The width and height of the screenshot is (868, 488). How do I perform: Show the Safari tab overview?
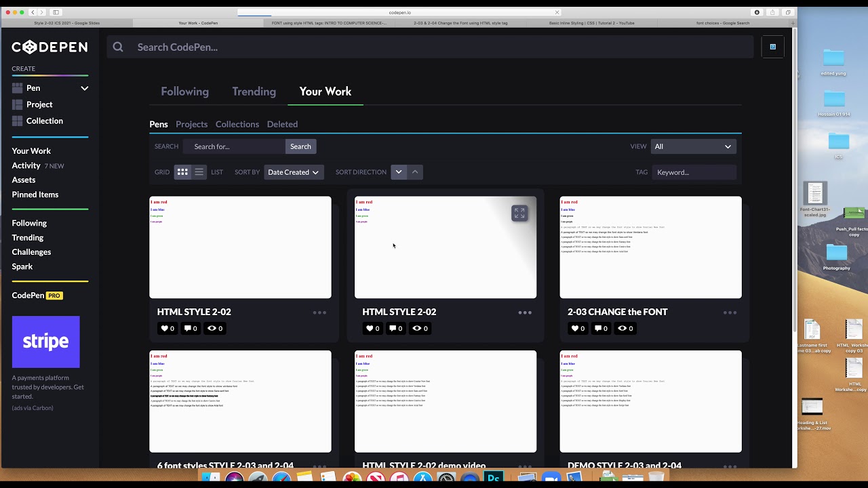point(788,12)
